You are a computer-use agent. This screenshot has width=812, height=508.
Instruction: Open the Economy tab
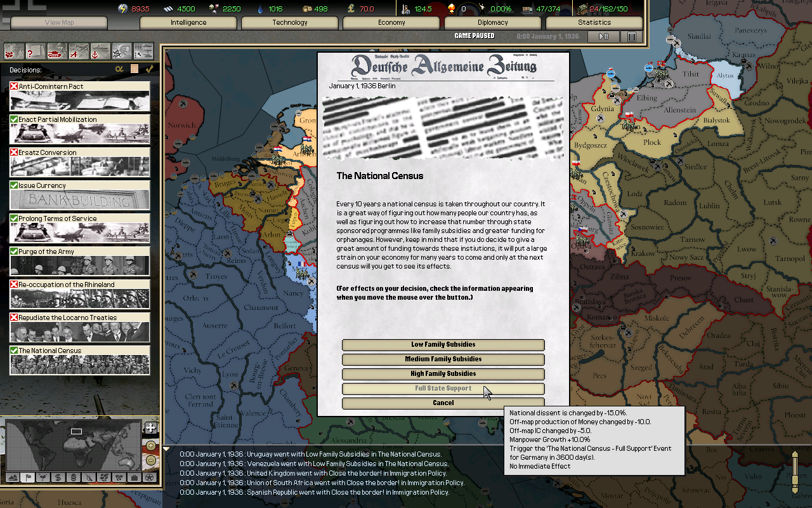391,23
